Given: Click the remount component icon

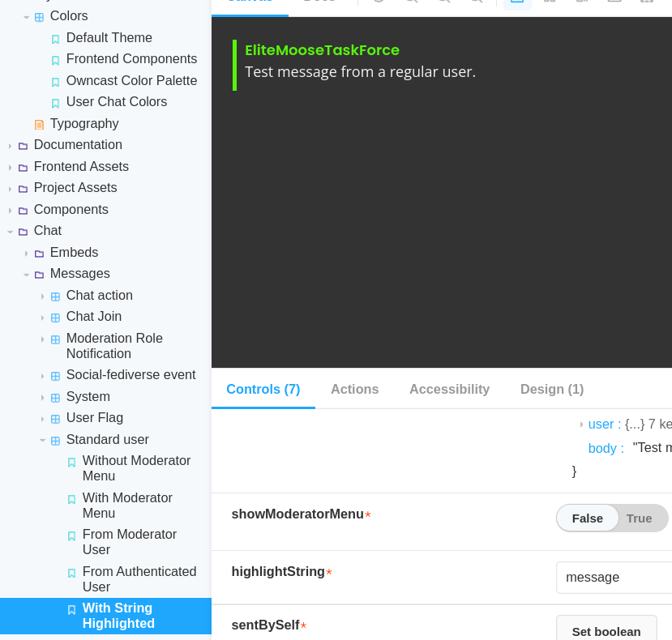Looking at the screenshot, I should click(x=378, y=2).
